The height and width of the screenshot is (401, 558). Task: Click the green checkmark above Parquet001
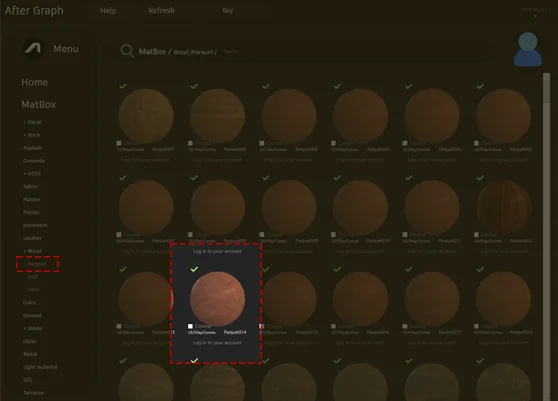tap(123, 86)
